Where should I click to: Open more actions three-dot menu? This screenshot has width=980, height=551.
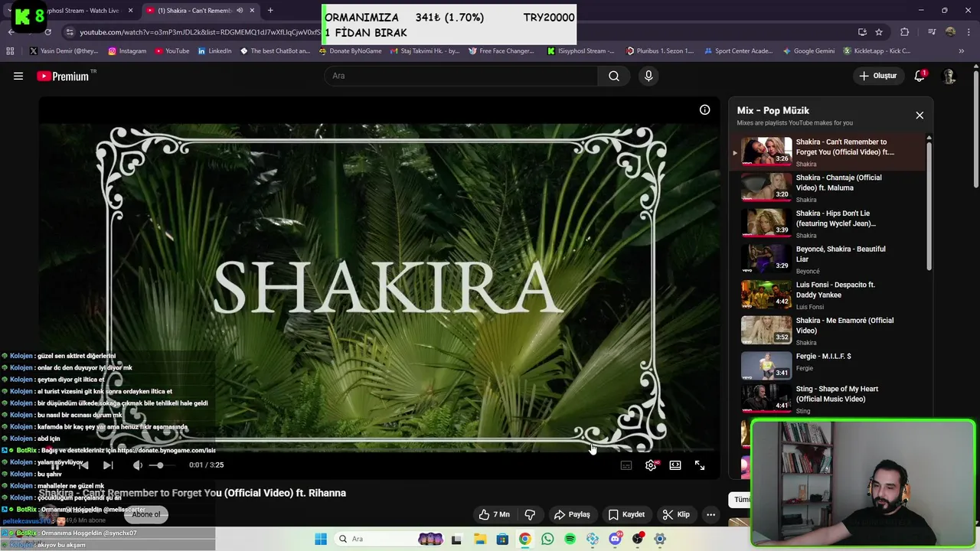click(x=710, y=514)
